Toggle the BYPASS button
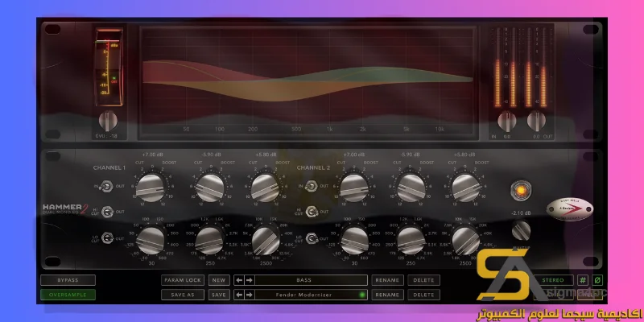The width and height of the screenshot is (644, 322). [68, 280]
